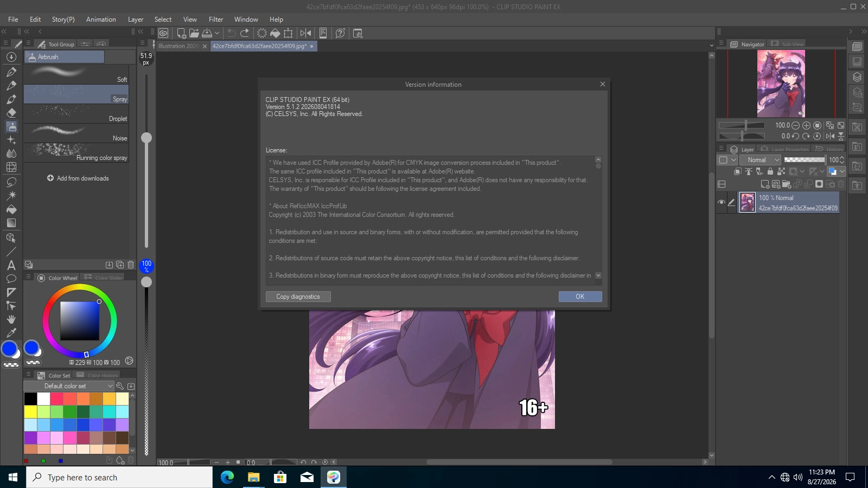
Task: Click the Copy diagnostics button
Action: click(298, 297)
